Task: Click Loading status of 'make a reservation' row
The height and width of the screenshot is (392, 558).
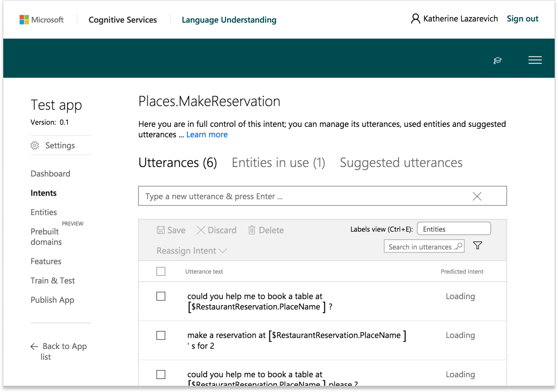Action: (460, 335)
